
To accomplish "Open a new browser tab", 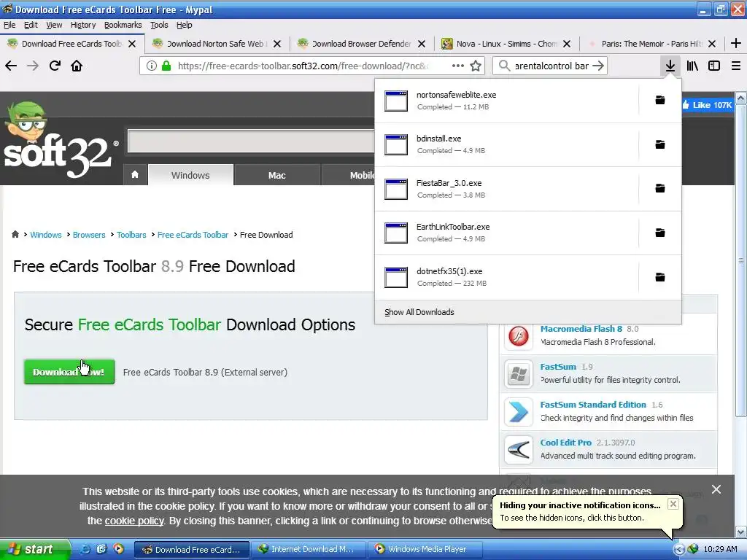I will 736,43.
